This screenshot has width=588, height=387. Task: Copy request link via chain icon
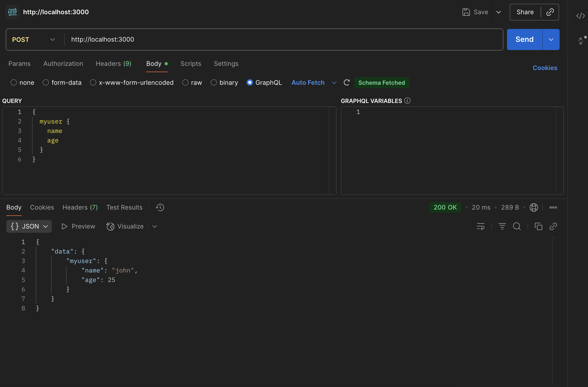pos(550,12)
